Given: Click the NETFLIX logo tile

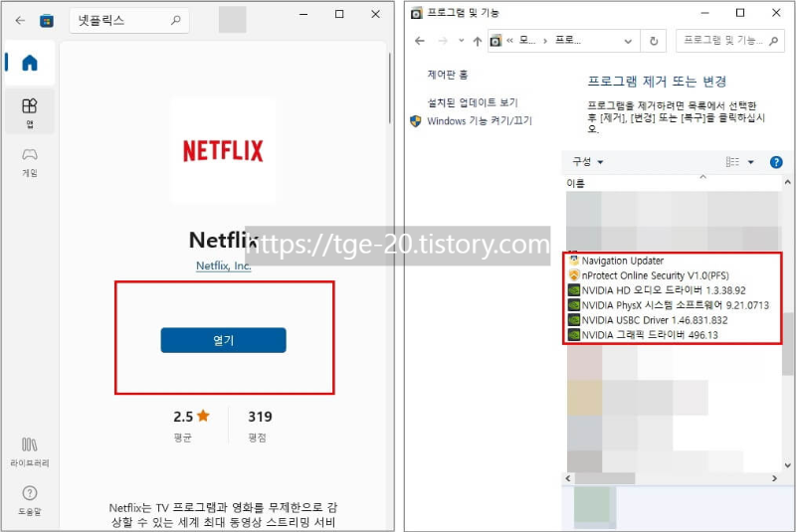Looking at the screenshot, I should [223, 150].
